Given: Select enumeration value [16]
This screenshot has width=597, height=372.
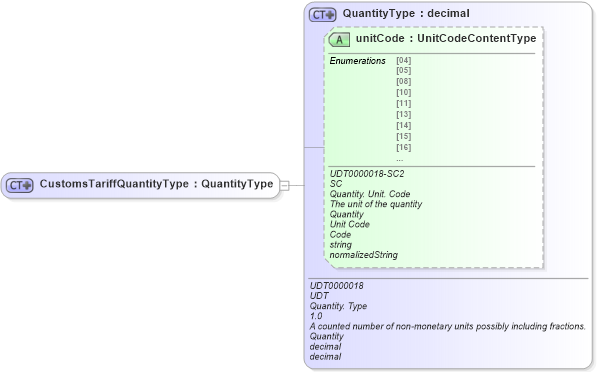Looking at the screenshot, I should [x=404, y=147].
